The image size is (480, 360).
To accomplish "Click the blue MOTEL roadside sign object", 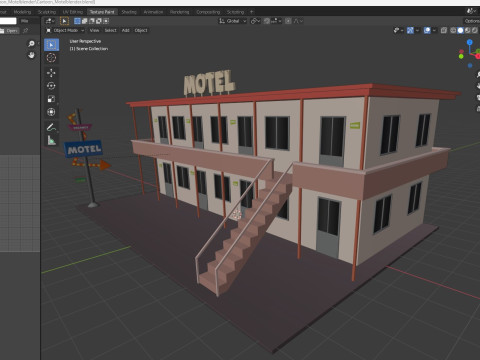I will pyautogui.click(x=83, y=149).
